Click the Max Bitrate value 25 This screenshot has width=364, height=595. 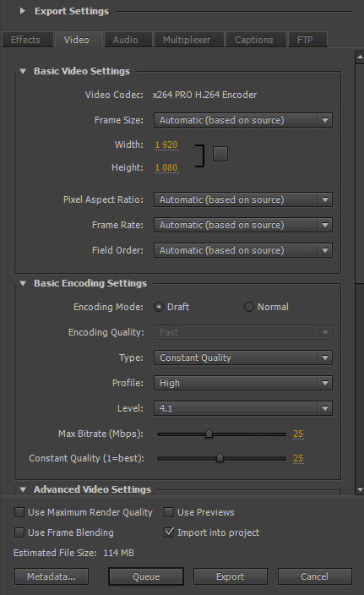298,434
